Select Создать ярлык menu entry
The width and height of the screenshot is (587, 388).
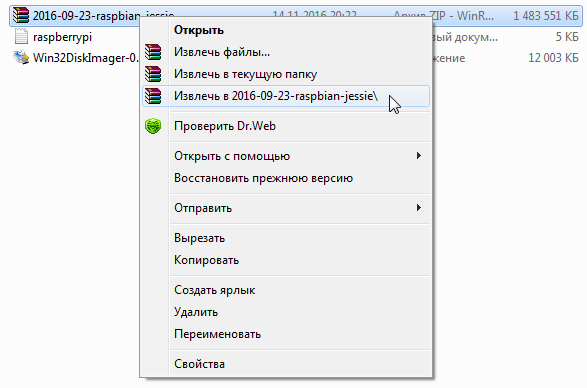(286, 290)
